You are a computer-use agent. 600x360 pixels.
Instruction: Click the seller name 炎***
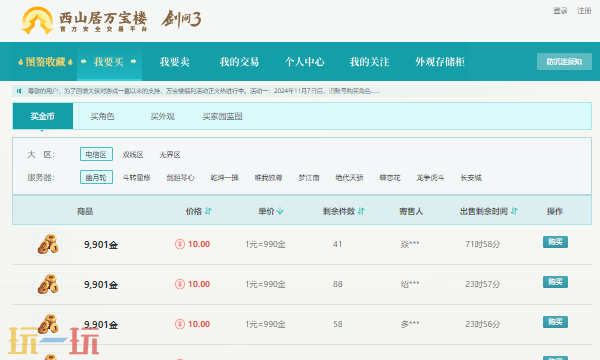410,244
